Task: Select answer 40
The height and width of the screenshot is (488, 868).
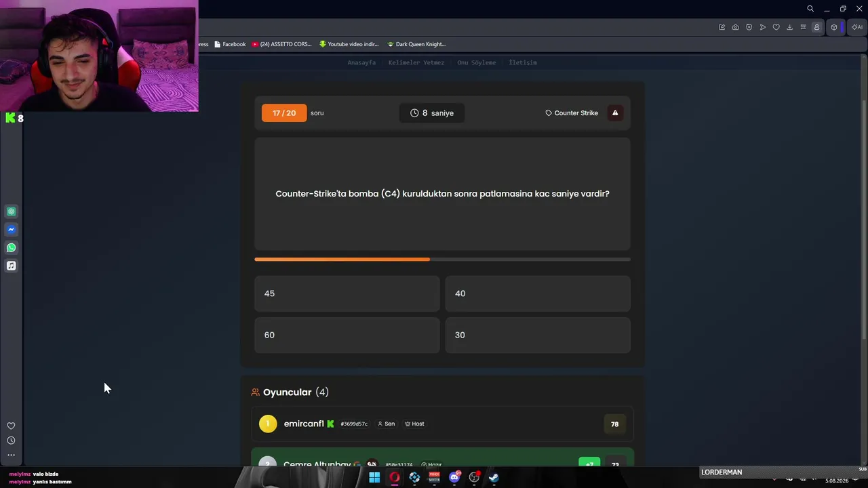Action: tap(538, 293)
